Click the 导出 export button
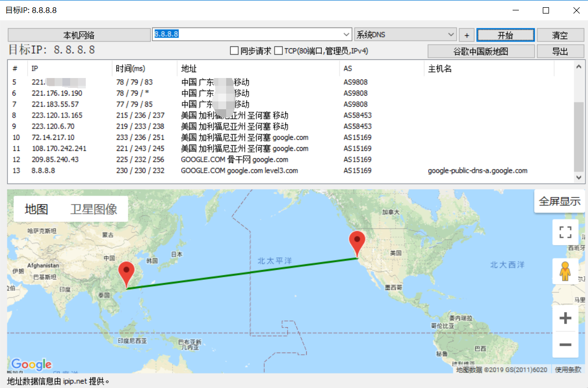Viewport: 588px width, 388px height. [560, 51]
